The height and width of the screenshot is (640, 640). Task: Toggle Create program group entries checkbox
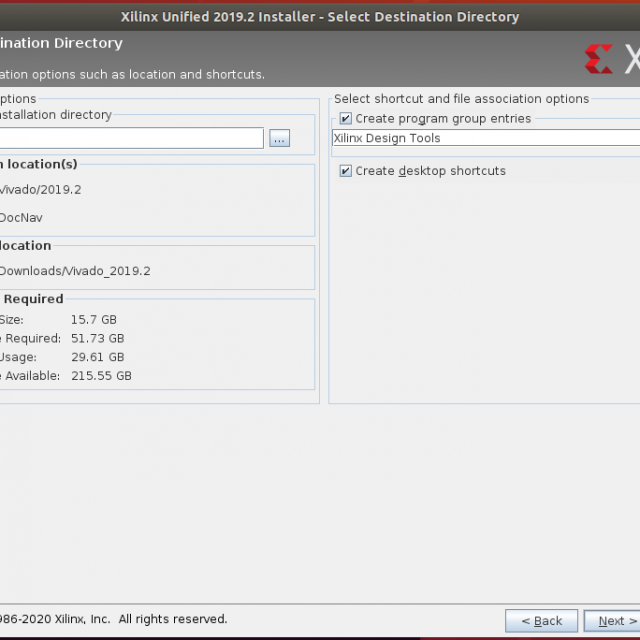coord(346,119)
